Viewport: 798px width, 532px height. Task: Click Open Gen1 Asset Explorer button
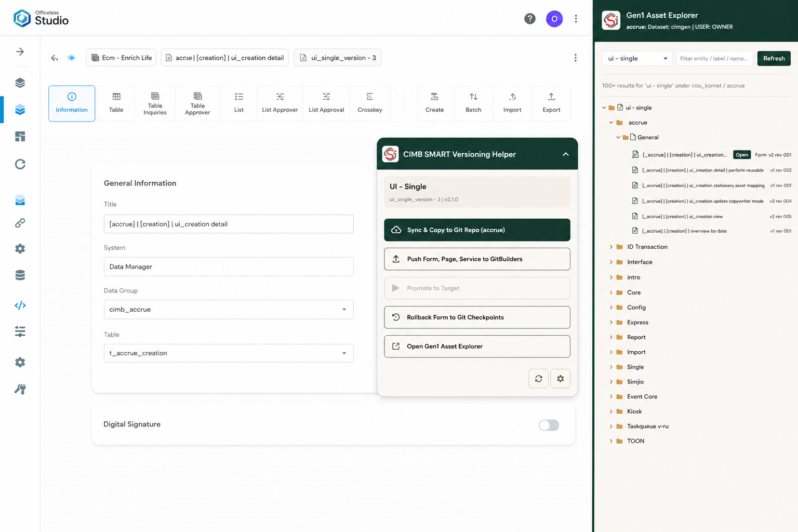[x=477, y=347]
